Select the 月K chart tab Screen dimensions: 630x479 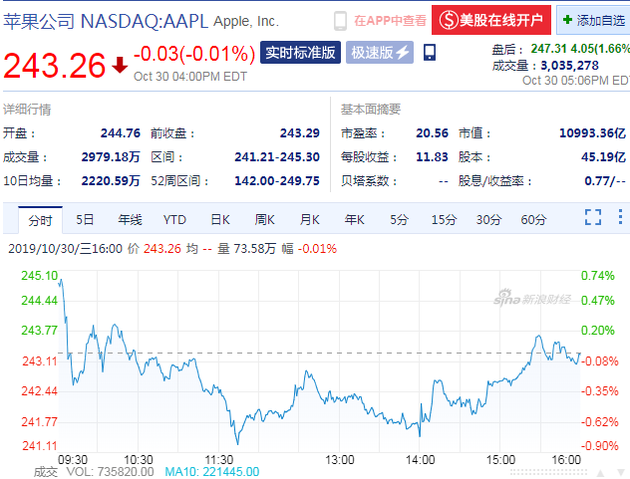coord(309,220)
